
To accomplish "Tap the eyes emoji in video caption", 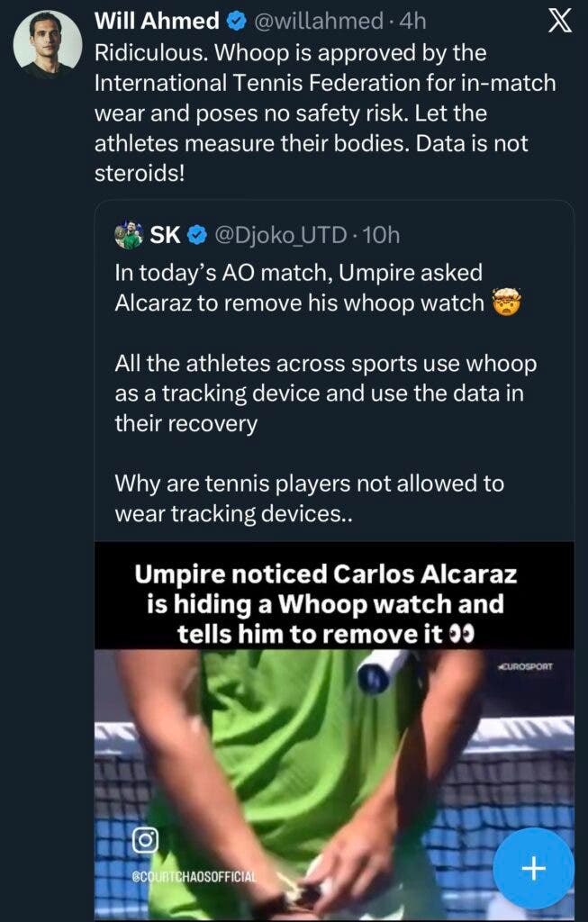I will click(x=462, y=634).
